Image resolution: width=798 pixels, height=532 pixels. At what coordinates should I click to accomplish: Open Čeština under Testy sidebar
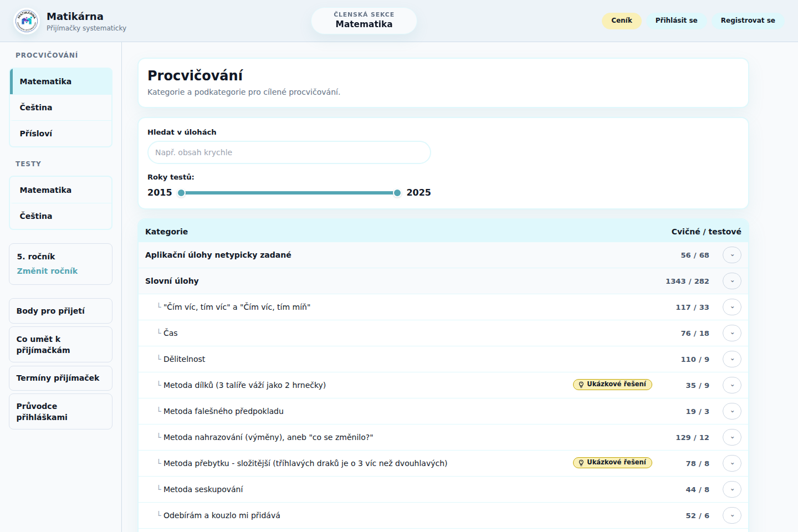tap(61, 216)
